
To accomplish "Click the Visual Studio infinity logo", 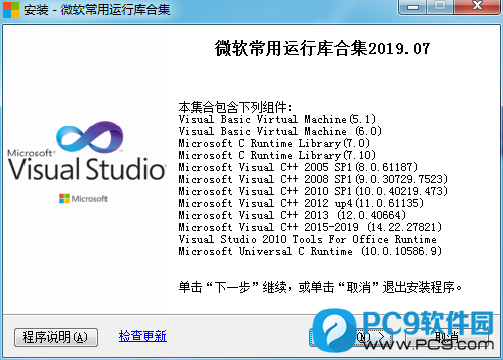I will 90,137.
